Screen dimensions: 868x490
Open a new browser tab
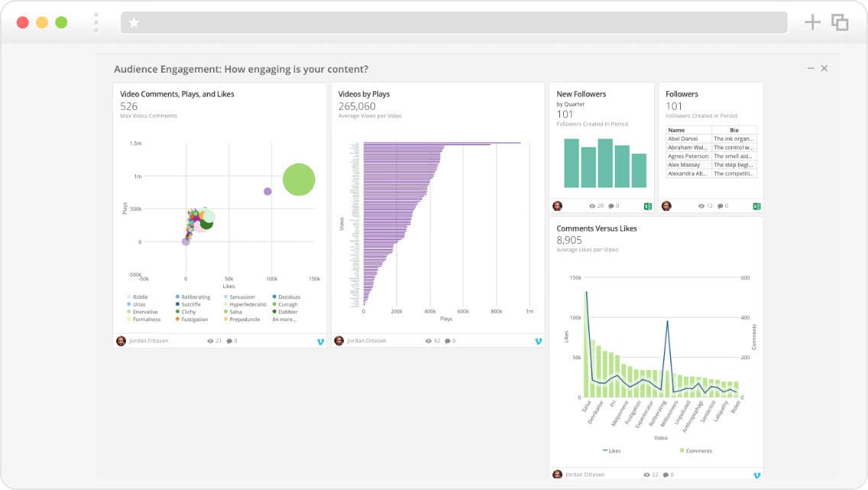[x=812, y=22]
